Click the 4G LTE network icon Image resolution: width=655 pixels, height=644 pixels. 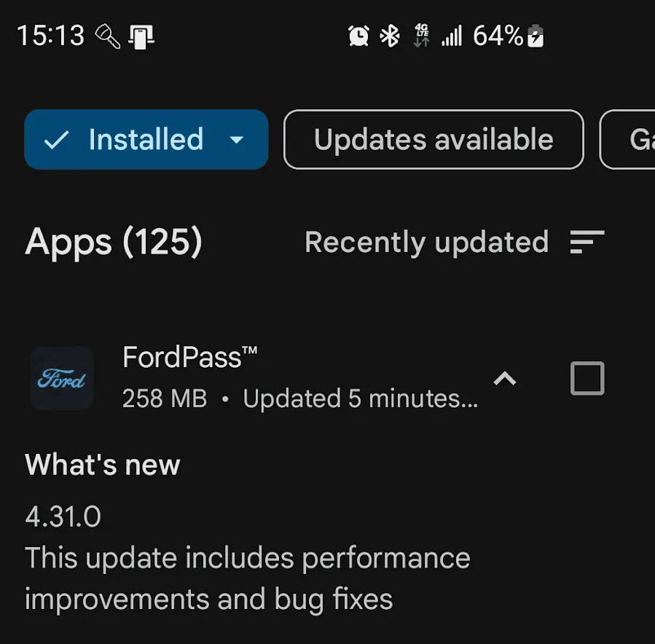[420, 34]
